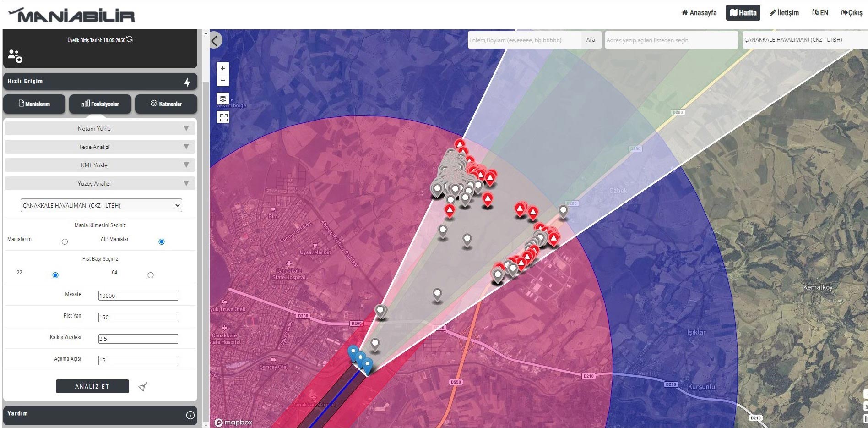The image size is (868, 428).
Task: Click the Ara search button
Action: pos(591,40)
